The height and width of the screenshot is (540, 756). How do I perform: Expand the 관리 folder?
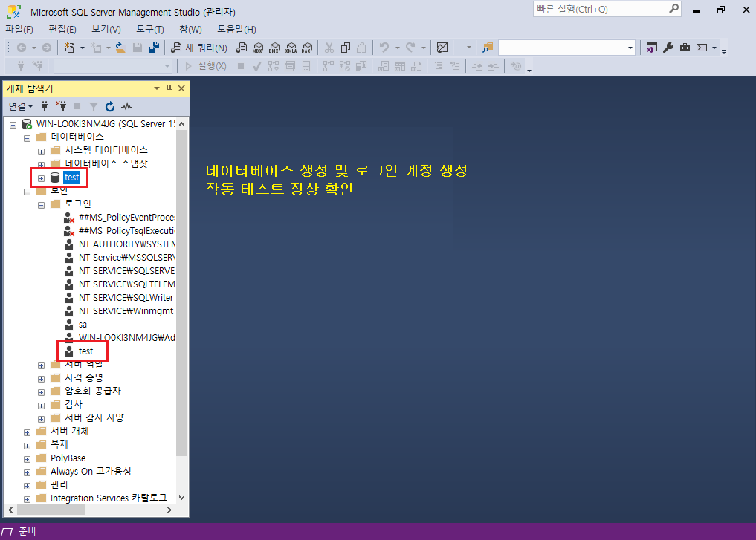(27, 486)
